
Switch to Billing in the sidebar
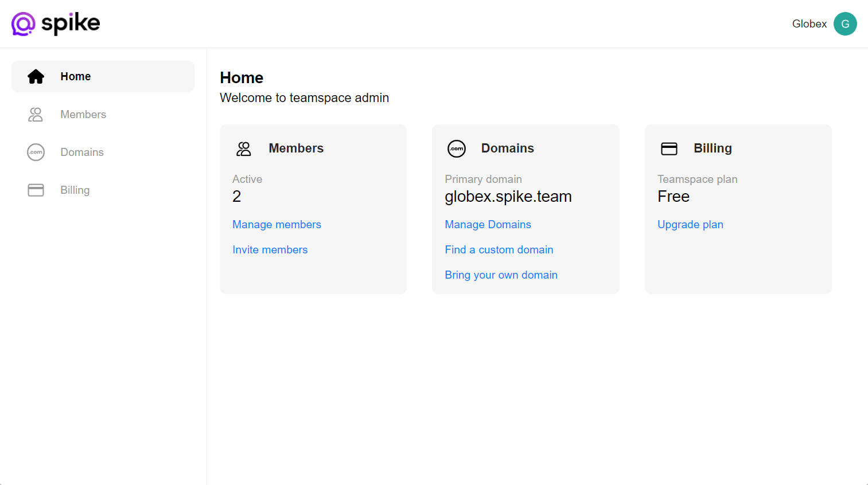(75, 190)
